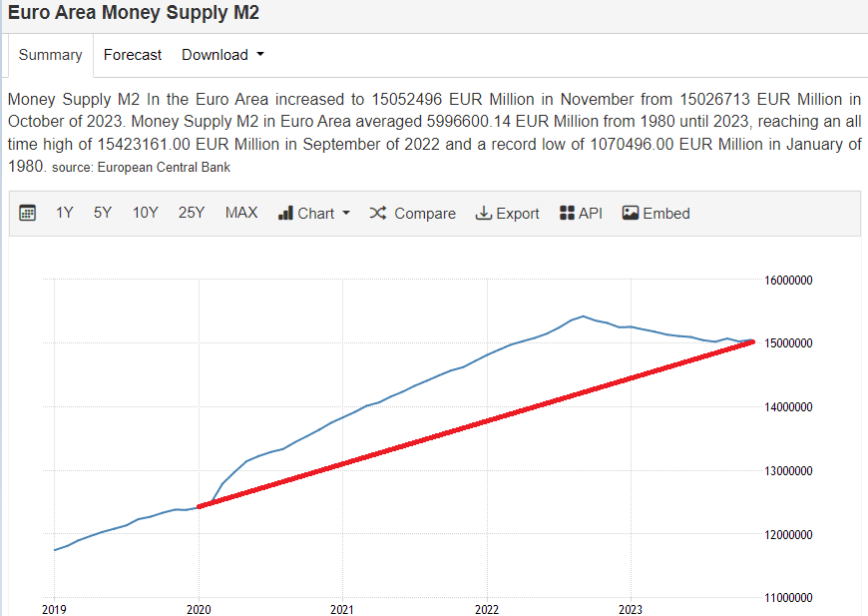This screenshot has height=616, width=868.
Task: Select the 25Y time range
Action: coord(191,213)
